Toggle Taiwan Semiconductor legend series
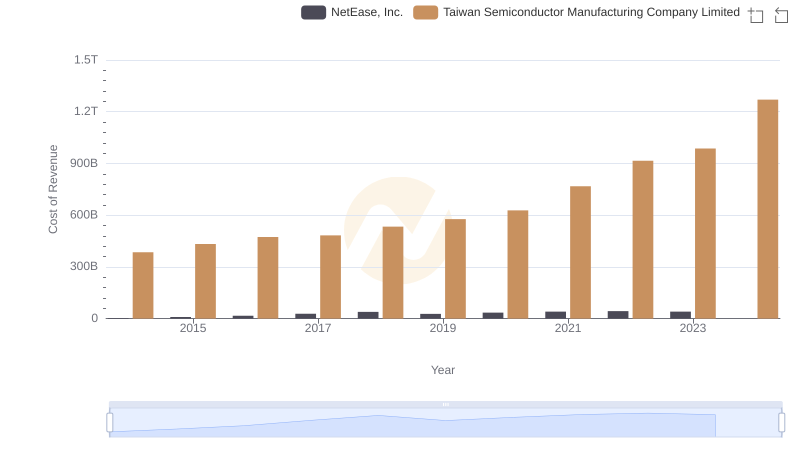 point(577,12)
